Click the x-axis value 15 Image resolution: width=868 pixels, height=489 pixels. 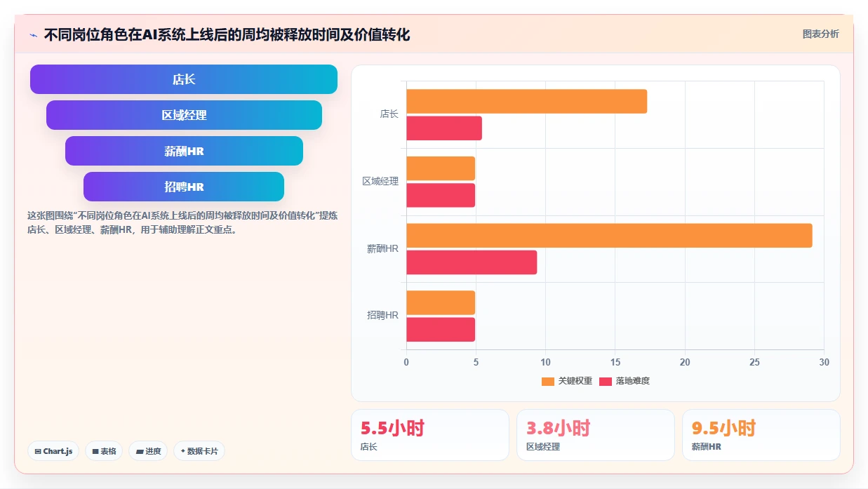coord(615,362)
